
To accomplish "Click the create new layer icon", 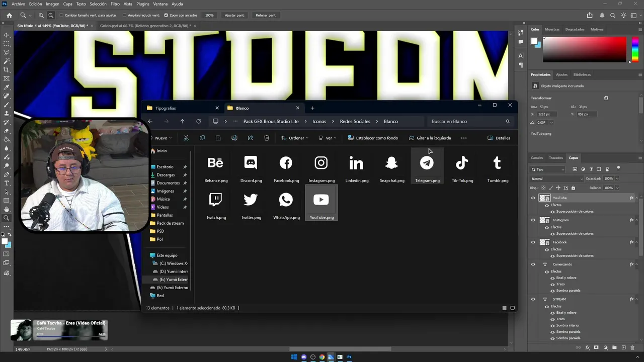I will (623, 347).
